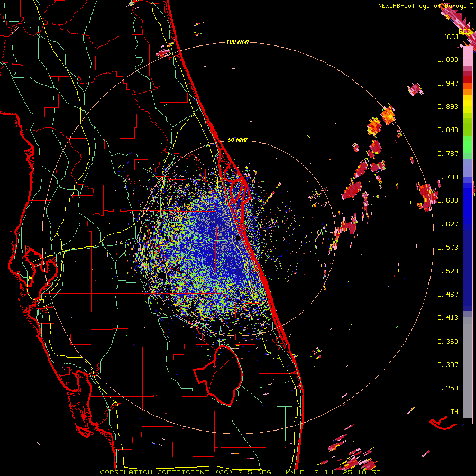
Task: Select the 0.413 scale value
Action: (448, 318)
